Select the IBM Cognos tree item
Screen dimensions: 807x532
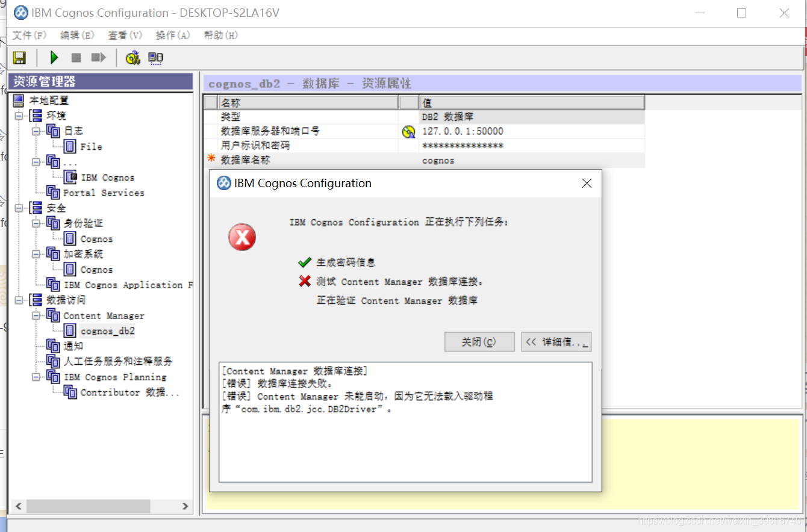(x=108, y=178)
